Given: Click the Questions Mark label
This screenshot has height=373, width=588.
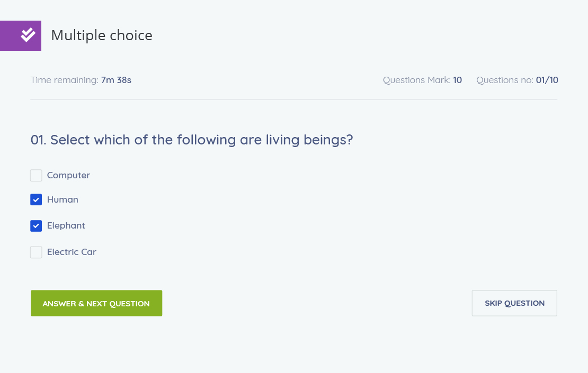Looking at the screenshot, I should (x=416, y=80).
